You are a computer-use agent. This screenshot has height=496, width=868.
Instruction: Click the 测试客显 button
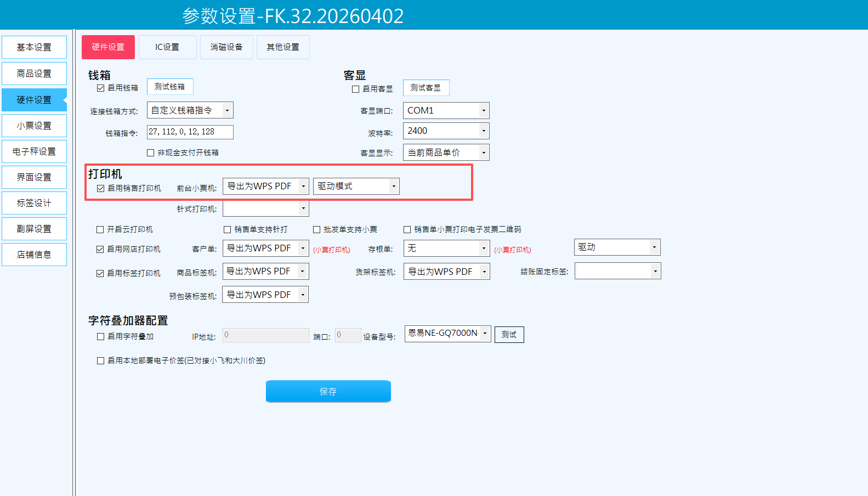pos(426,88)
